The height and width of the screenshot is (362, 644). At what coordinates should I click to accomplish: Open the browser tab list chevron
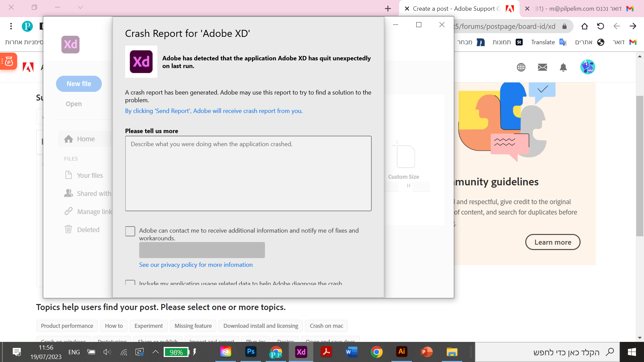pyautogui.click(x=80, y=7)
